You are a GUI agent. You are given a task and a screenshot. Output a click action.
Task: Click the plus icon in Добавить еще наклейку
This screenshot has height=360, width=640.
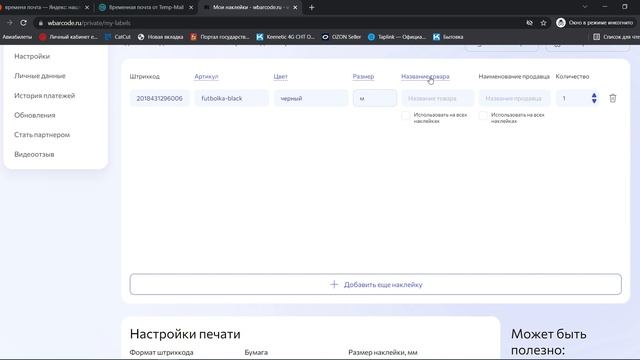tap(334, 284)
